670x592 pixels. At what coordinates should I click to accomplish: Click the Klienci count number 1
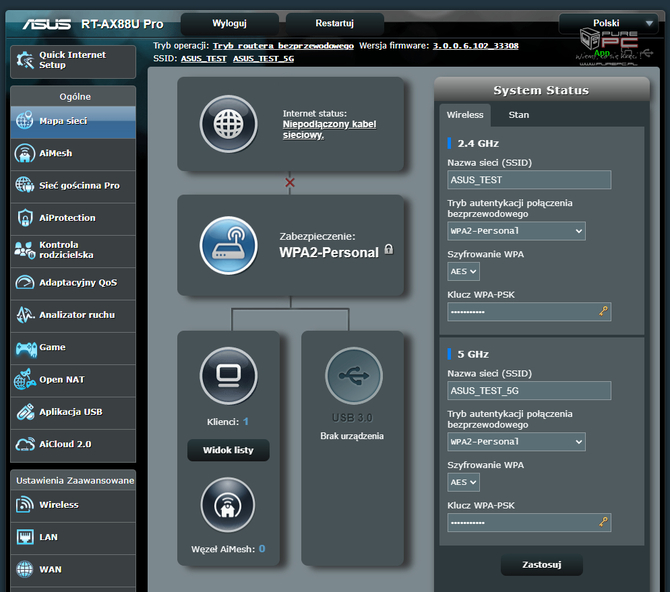click(x=246, y=421)
